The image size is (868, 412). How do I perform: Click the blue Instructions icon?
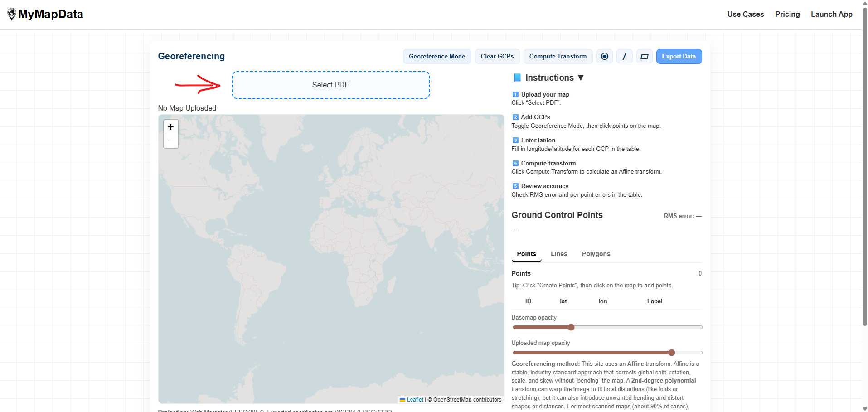(516, 78)
